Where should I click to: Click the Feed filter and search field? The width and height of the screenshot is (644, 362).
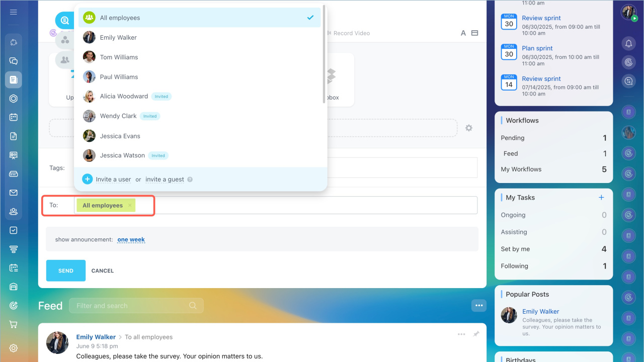coord(131,306)
